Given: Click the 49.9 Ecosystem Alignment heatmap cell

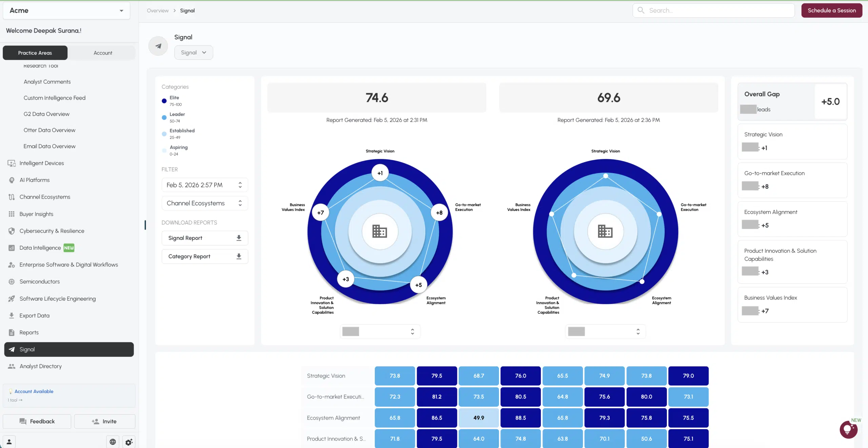Looking at the screenshot, I should tap(478, 418).
